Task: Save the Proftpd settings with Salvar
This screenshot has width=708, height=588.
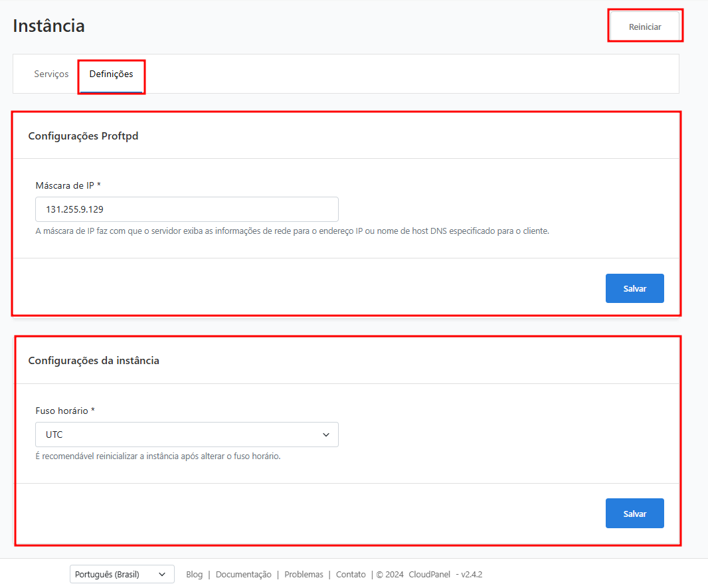Action: [634, 288]
